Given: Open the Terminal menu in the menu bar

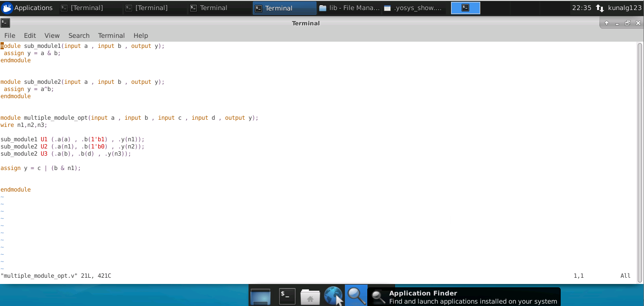Looking at the screenshot, I should (x=111, y=35).
